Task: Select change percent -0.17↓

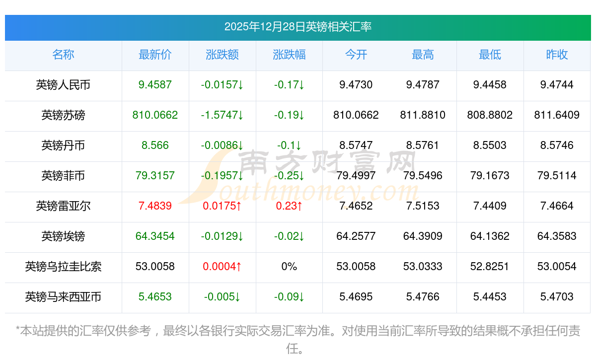Action: point(289,85)
